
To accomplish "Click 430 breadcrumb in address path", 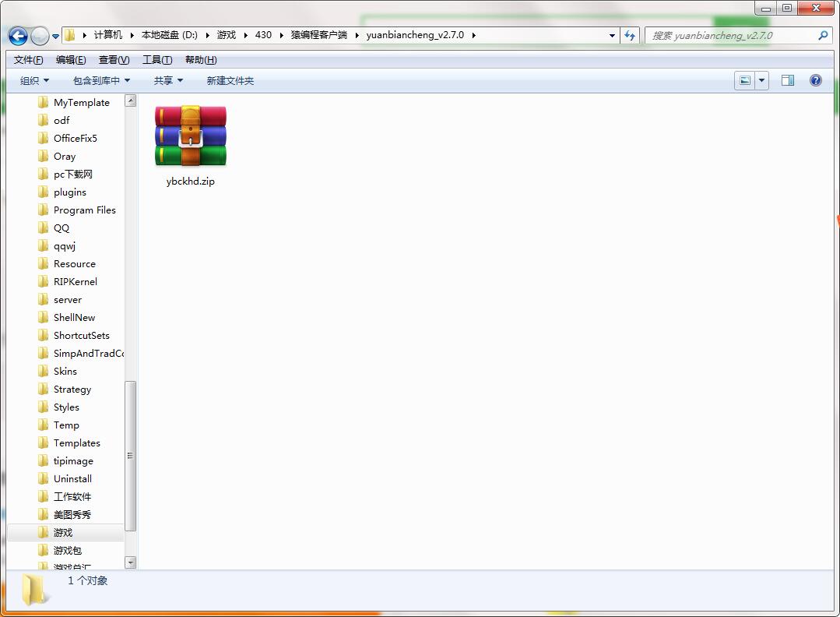I will [x=263, y=35].
